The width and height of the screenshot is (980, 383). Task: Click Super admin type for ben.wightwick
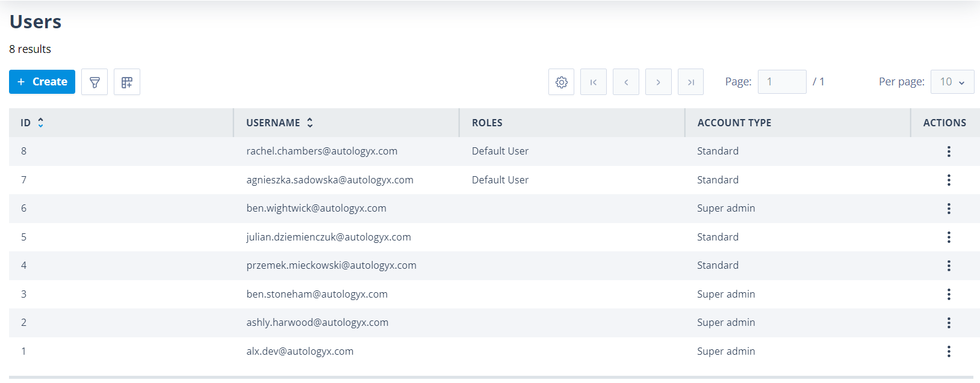(726, 208)
